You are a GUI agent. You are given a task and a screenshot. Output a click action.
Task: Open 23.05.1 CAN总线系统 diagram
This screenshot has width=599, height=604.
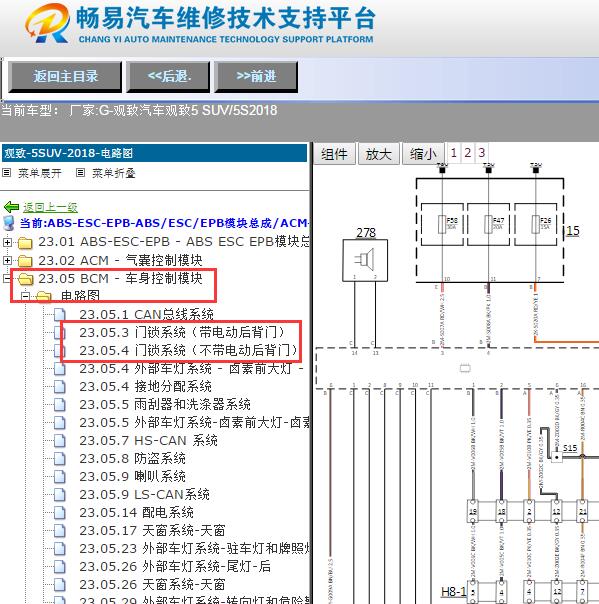pyautogui.click(x=146, y=314)
